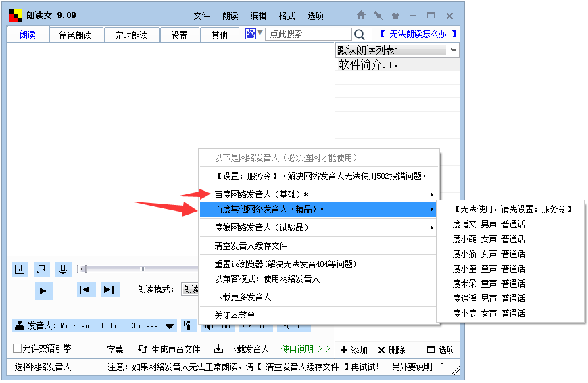588x383 pixels.
Task: Click the 生成声音文件 convert icon
Action: 142,349
